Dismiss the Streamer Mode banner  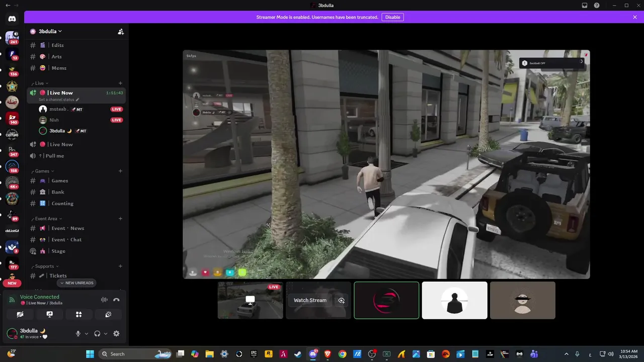coord(635,17)
